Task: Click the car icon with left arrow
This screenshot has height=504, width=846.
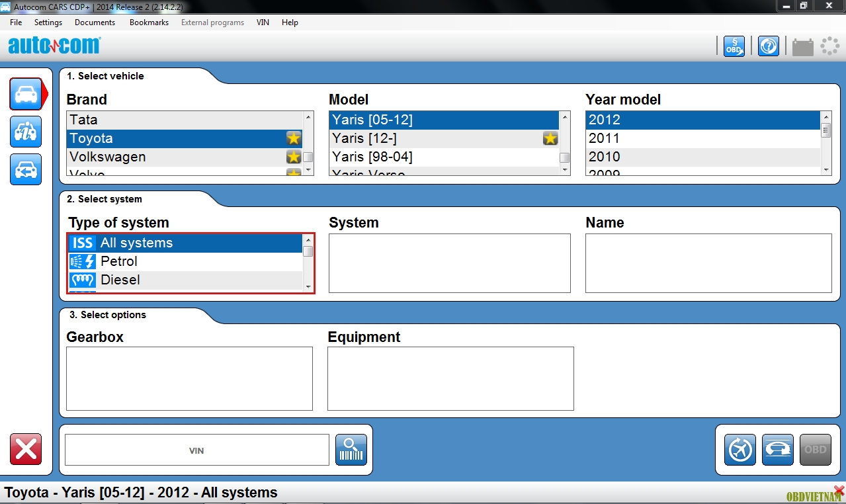Action: click(26, 169)
